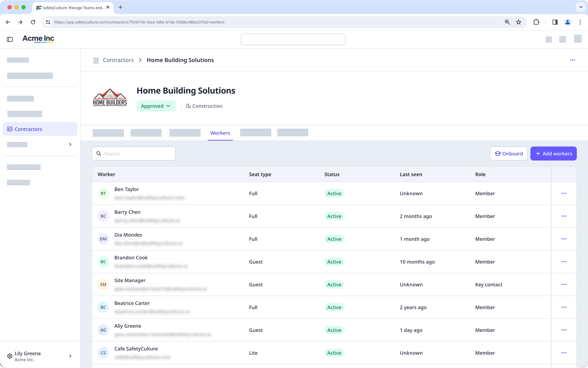Open browser zoom magnifier icon

tap(507, 22)
